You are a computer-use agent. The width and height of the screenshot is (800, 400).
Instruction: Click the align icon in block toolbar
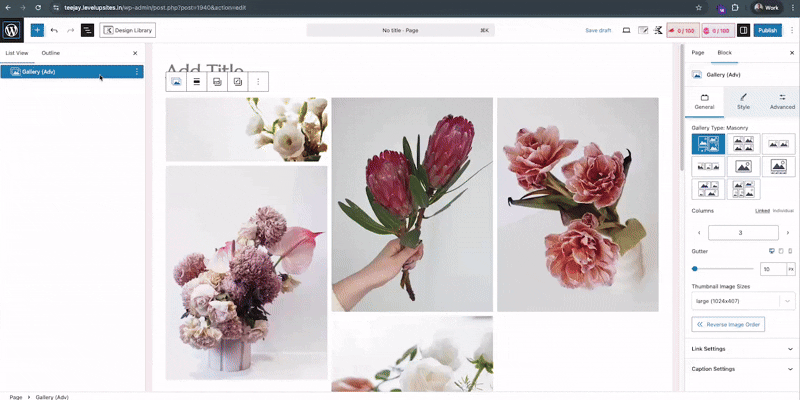click(197, 81)
